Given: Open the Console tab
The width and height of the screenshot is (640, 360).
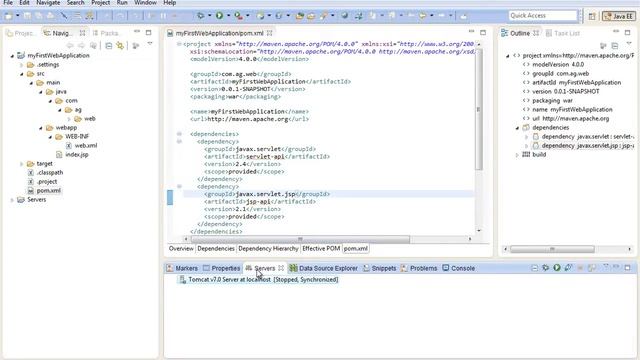Looking at the screenshot, I should [x=458, y=268].
